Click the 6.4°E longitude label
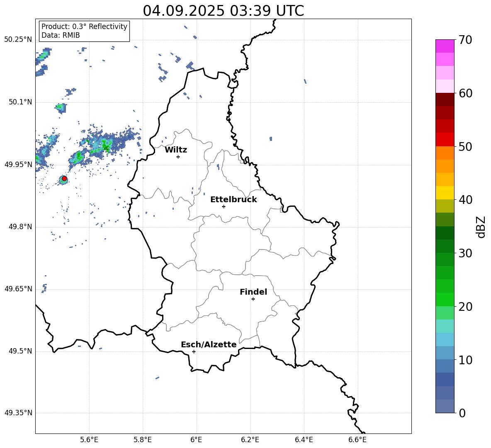Viewport: 491px width, 448px height. click(304, 440)
